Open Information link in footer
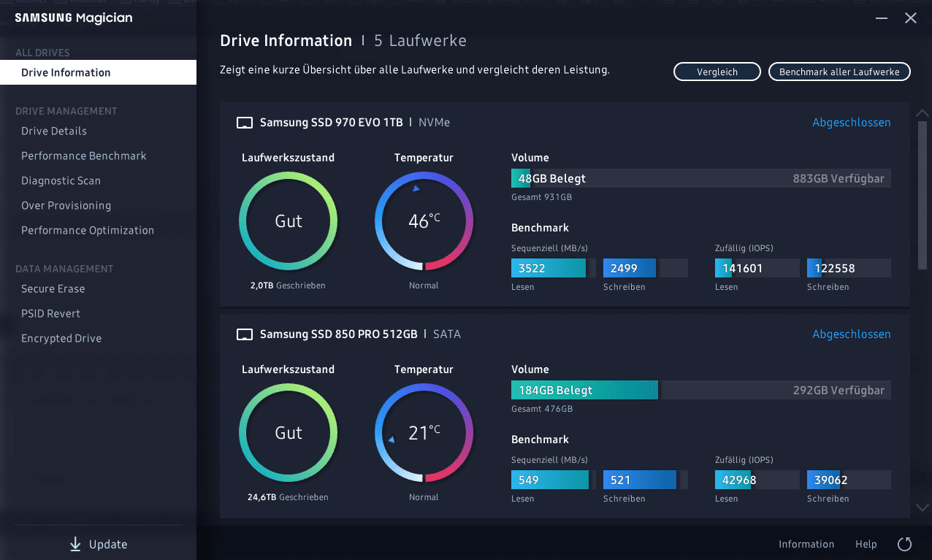 [806, 544]
